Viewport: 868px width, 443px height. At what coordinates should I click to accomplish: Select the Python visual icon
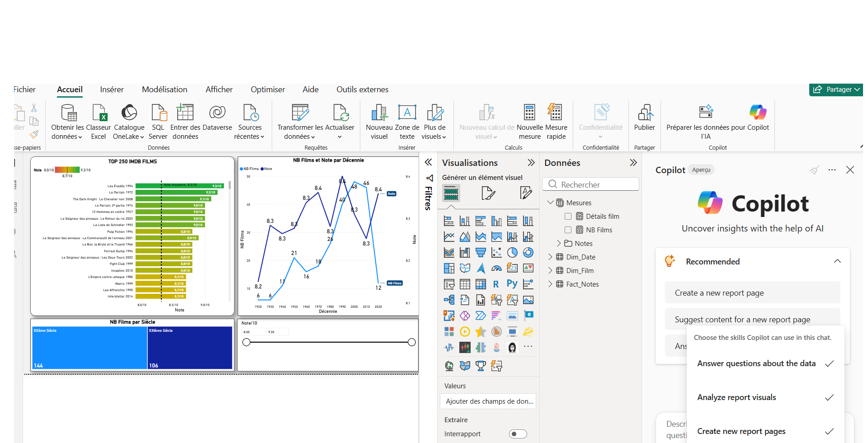tap(512, 284)
